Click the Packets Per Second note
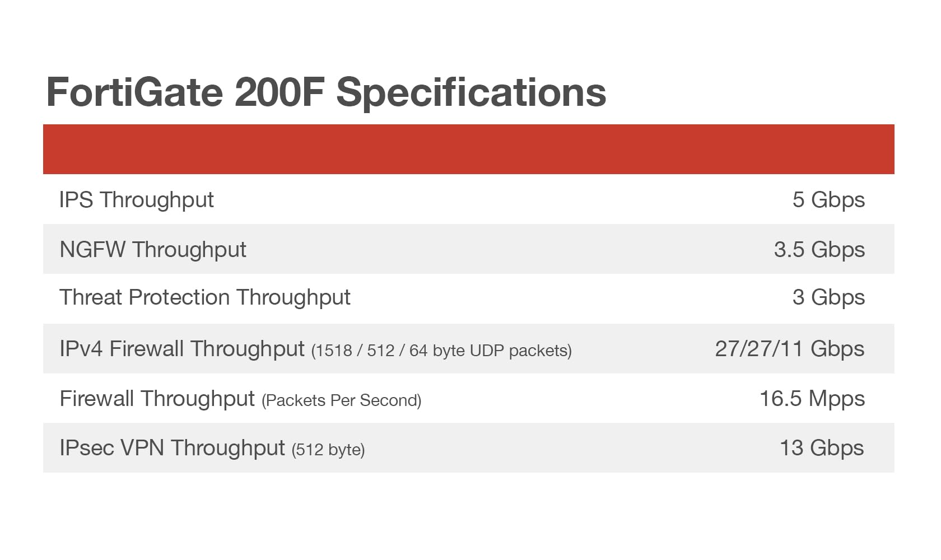The width and height of the screenshot is (941, 560). 341,400
